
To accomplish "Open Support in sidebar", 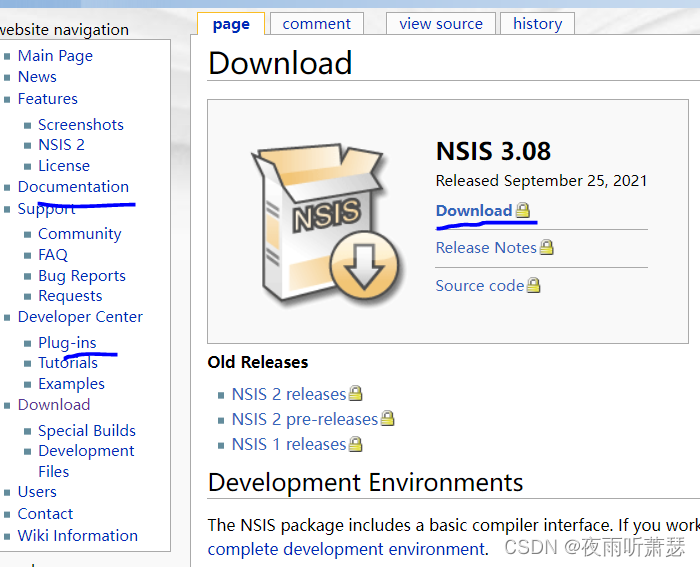I will (x=46, y=209).
